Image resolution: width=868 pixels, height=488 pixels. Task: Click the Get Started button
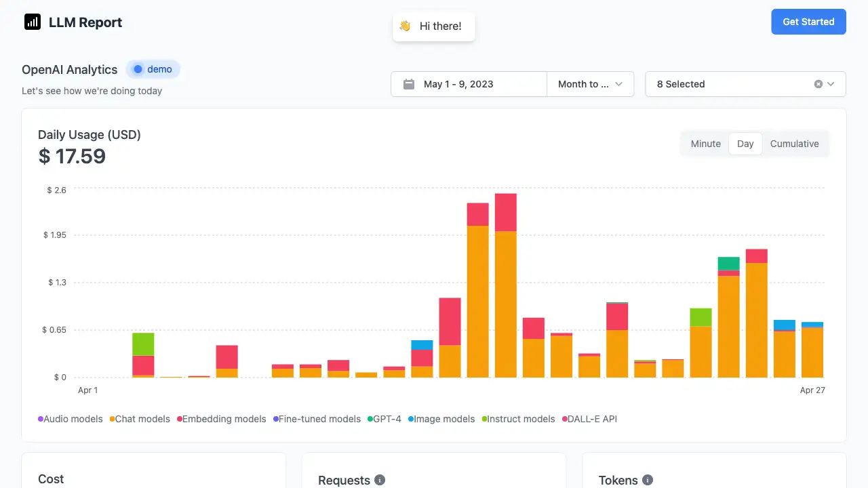pyautogui.click(x=808, y=22)
